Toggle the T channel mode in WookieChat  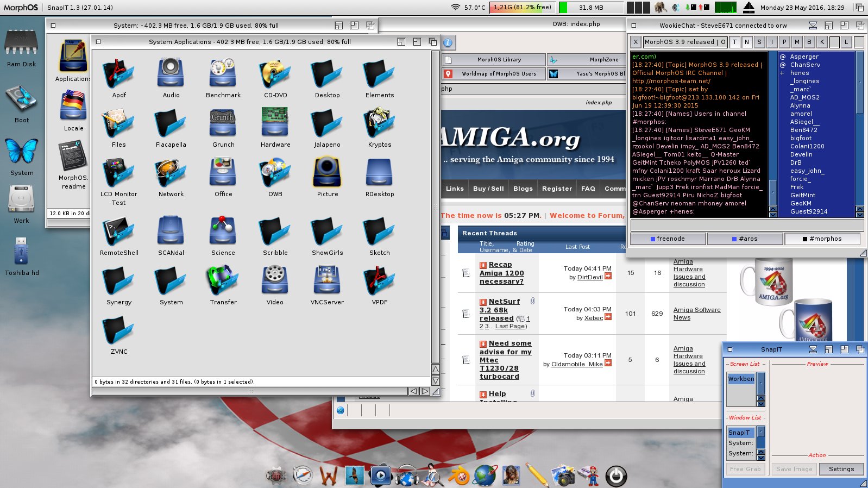click(734, 42)
